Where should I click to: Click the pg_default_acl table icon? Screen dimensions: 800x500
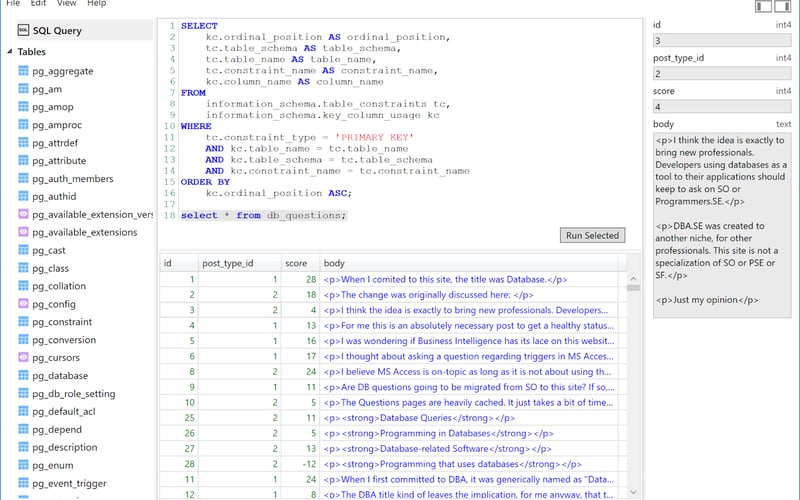[x=23, y=411]
